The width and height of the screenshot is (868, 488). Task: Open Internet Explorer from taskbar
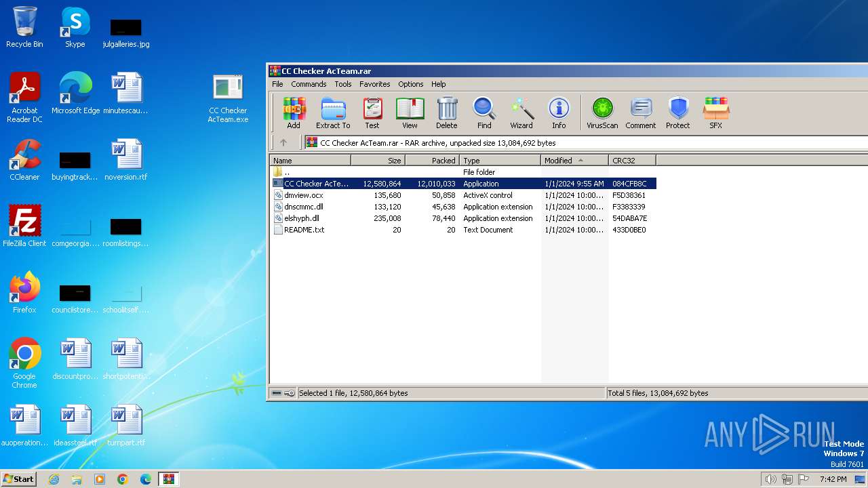[54, 479]
